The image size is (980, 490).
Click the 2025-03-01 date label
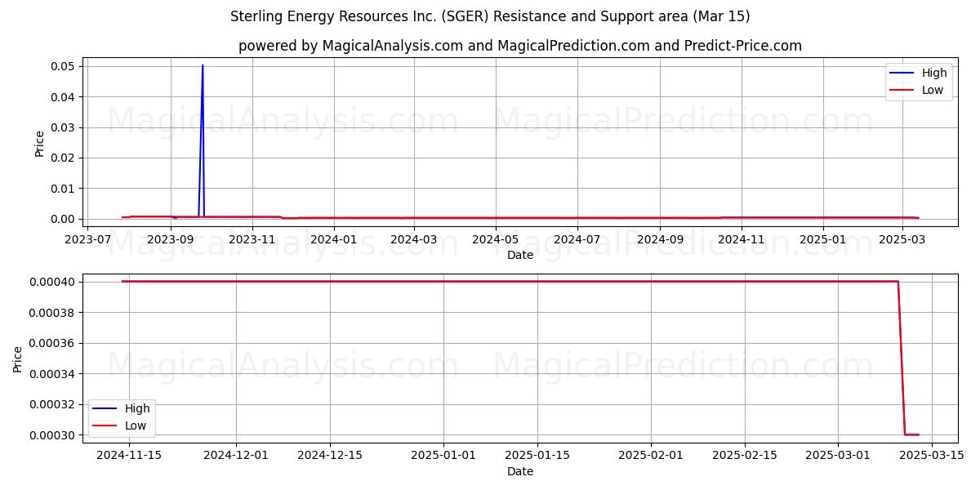pyautogui.click(x=839, y=456)
